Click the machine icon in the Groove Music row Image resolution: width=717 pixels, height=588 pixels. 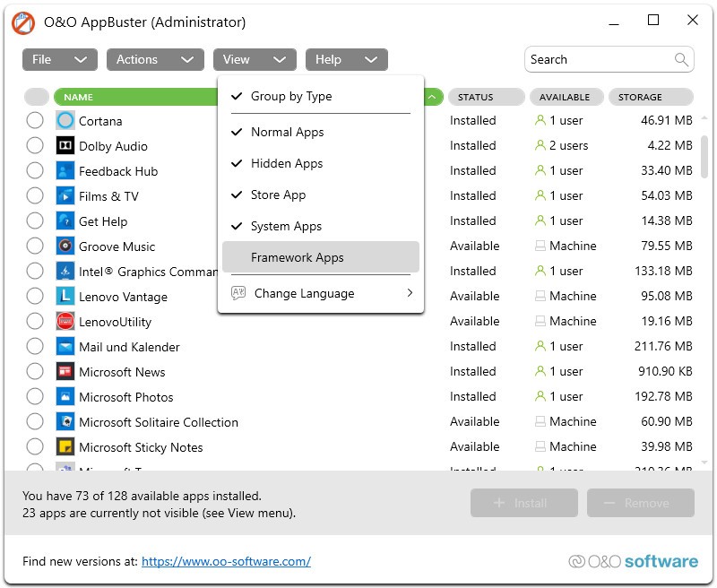[540, 246]
